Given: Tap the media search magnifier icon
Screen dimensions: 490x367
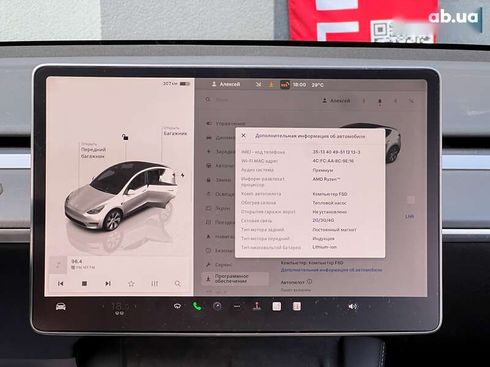Looking at the screenshot, I should coord(178,284).
